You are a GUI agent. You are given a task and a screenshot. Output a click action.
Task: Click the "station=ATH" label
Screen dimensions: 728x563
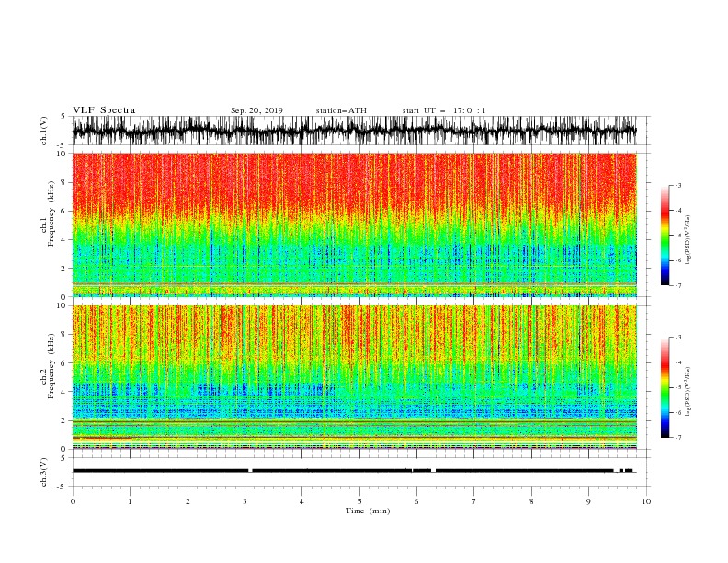[x=341, y=110]
